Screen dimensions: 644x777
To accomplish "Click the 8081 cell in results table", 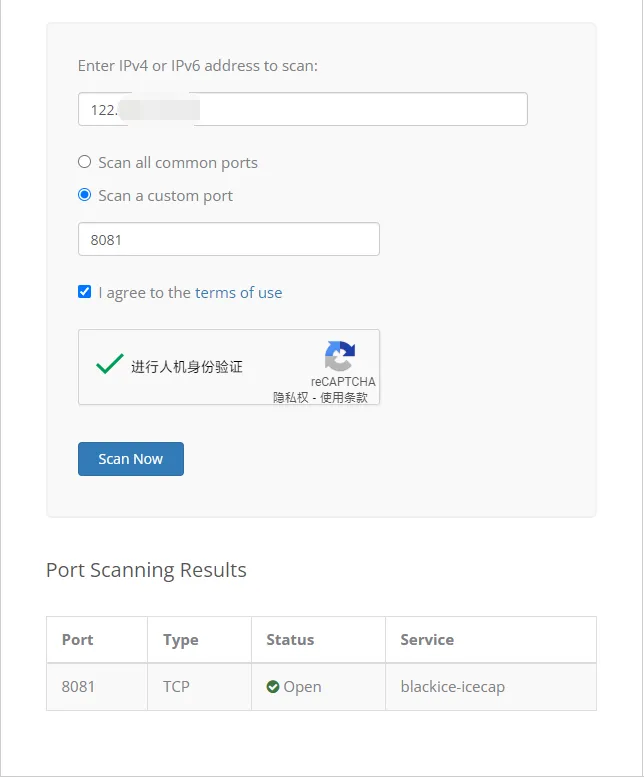I will [x=78, y=687].
